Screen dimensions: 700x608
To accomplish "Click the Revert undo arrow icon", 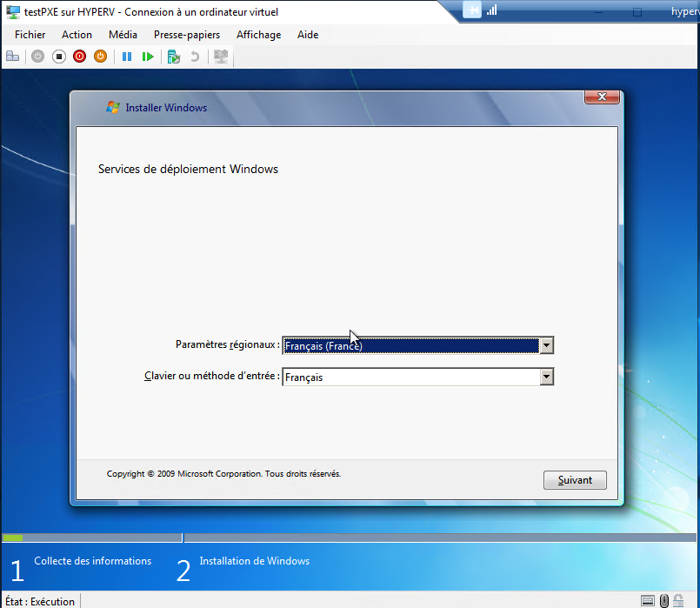I will click(x=195, y=57).
